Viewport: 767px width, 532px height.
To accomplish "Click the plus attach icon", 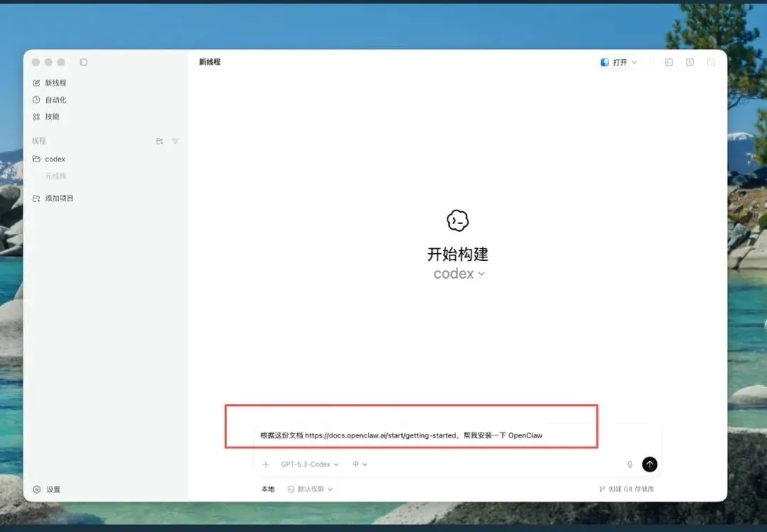I will click(265, 464).
